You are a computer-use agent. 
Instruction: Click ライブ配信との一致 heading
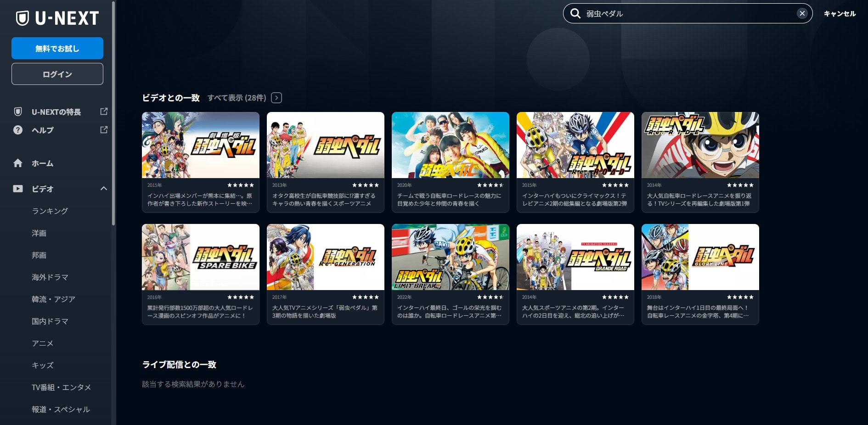coord(179,364)
